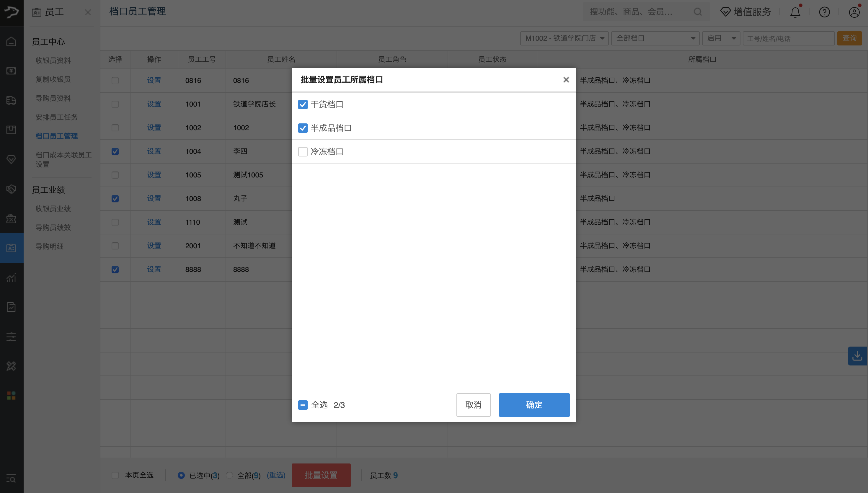Open the home dashboard icon in sidebar
This screenshot has width=868, height=493.
click(x=11, y=41)
